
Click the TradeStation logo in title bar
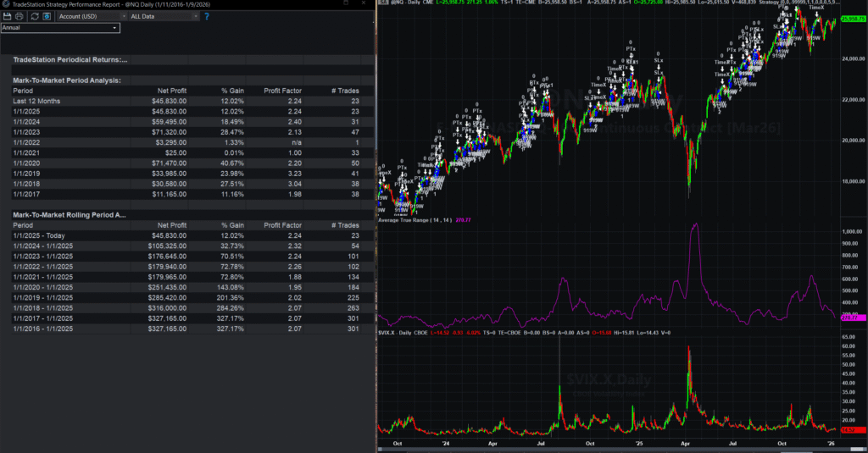pos(5,4)
